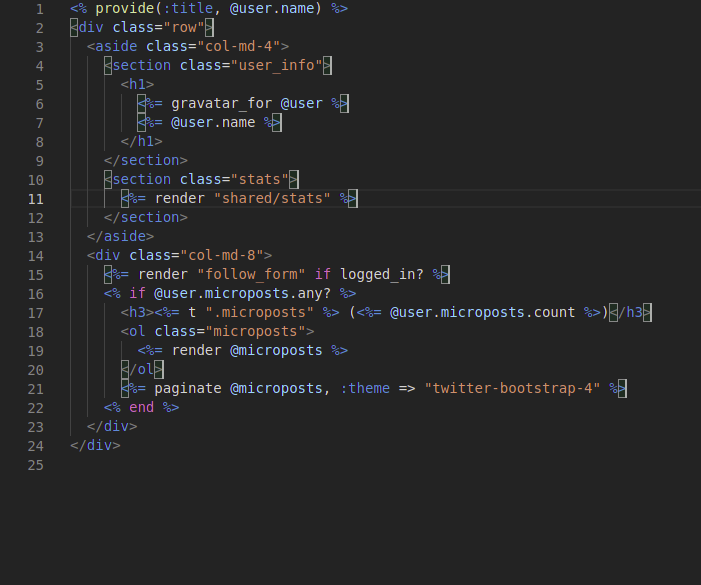The height and width of the screenshot is (585, 701).
Task: Click the 'if' keyword on line 15
Action: click(x=323, y=274)
